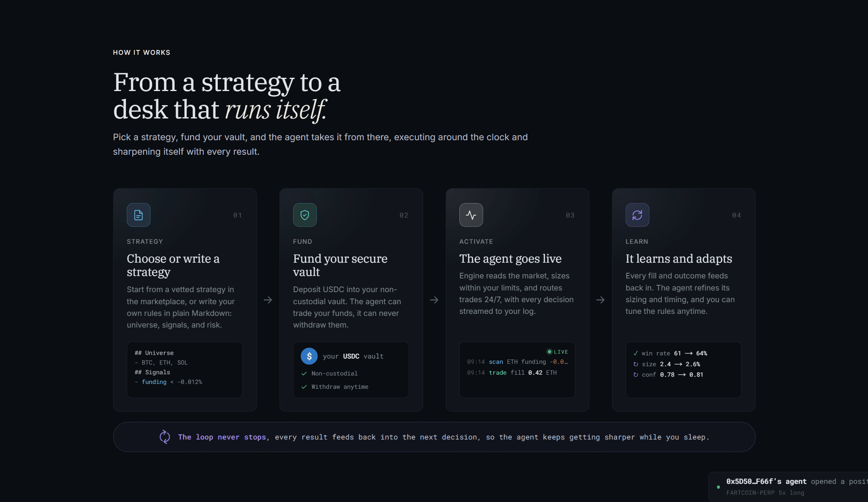Click the arrow between Activate and Learn cards
868x502 pixels.
[600, 300]
